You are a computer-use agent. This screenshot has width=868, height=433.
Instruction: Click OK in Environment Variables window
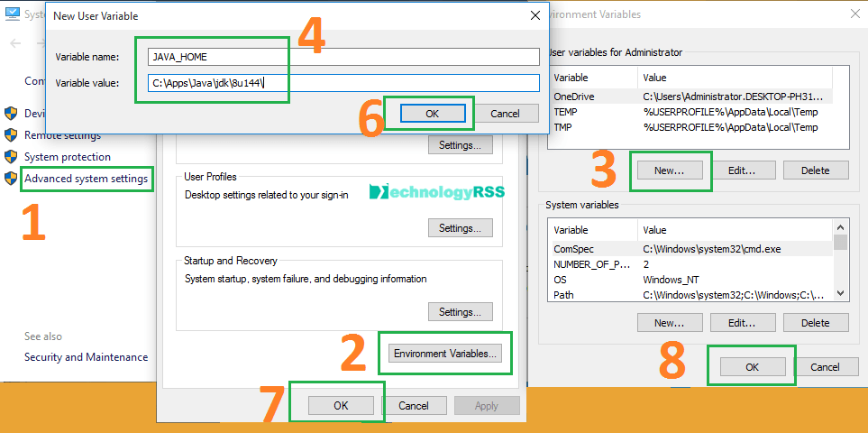[752, 367]
